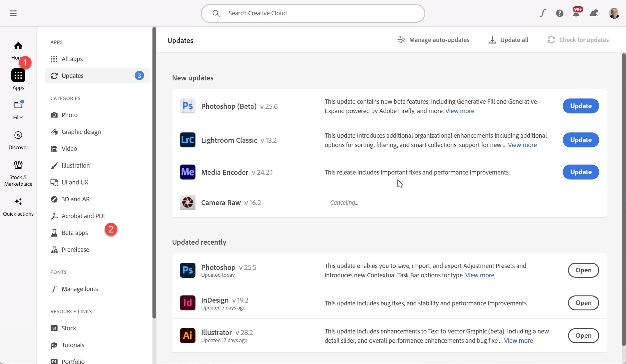Viewport: 626px width, 364px height.
Task: Click the Photoshop (Beta) app icon
Action: [x=187, y=106]
